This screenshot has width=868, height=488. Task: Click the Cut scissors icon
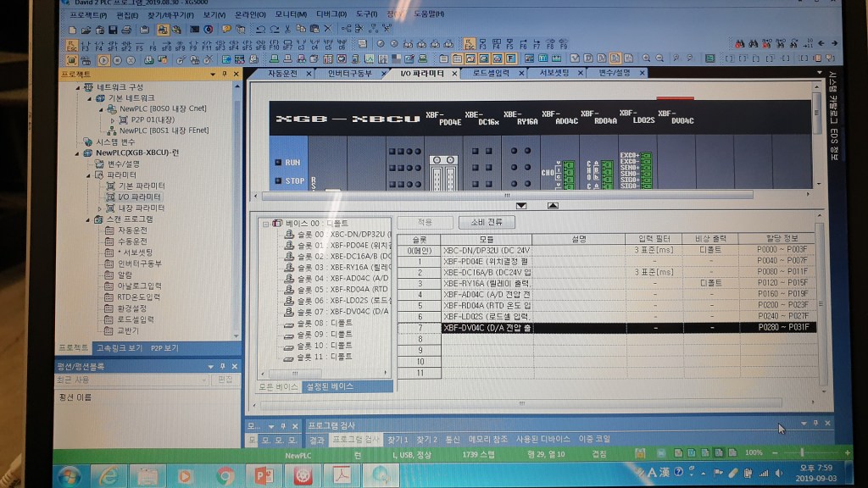[288, 30]
